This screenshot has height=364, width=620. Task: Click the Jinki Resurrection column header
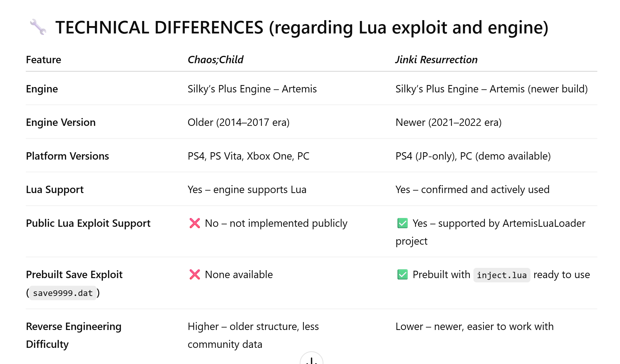pyautogui.click(x=436, y=60)
